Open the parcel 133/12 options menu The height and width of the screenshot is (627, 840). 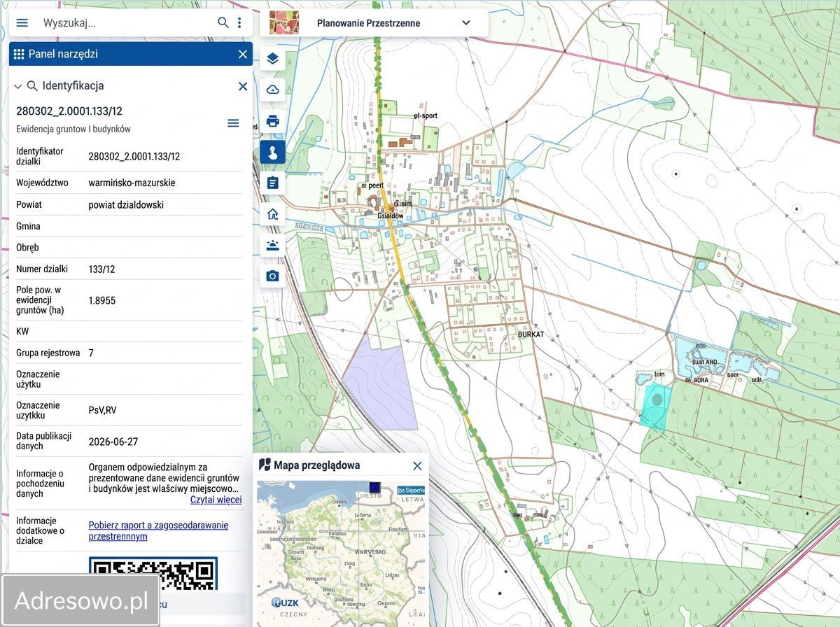pyautogui.click(x=233, y=123)
